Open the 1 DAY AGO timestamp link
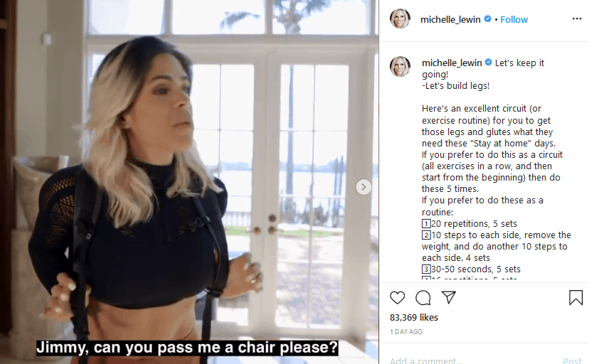Image resolution: width=589 pixels, height=364 pixels. [406, 332]
